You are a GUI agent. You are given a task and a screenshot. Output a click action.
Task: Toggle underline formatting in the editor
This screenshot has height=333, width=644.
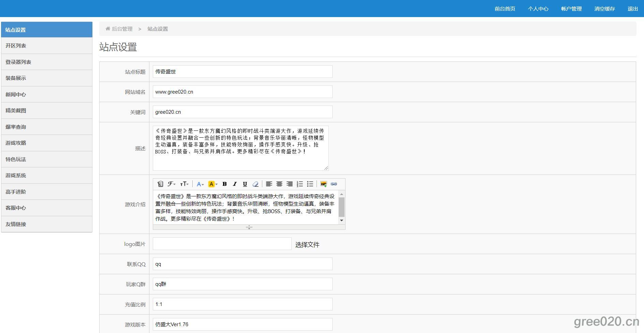click(x=245, y=184)
